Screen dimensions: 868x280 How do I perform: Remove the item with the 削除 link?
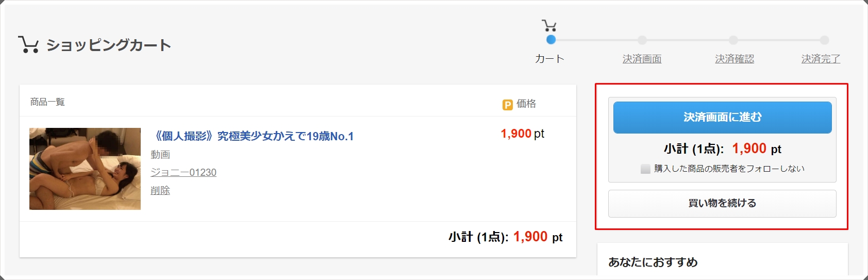tap(160, 190)
